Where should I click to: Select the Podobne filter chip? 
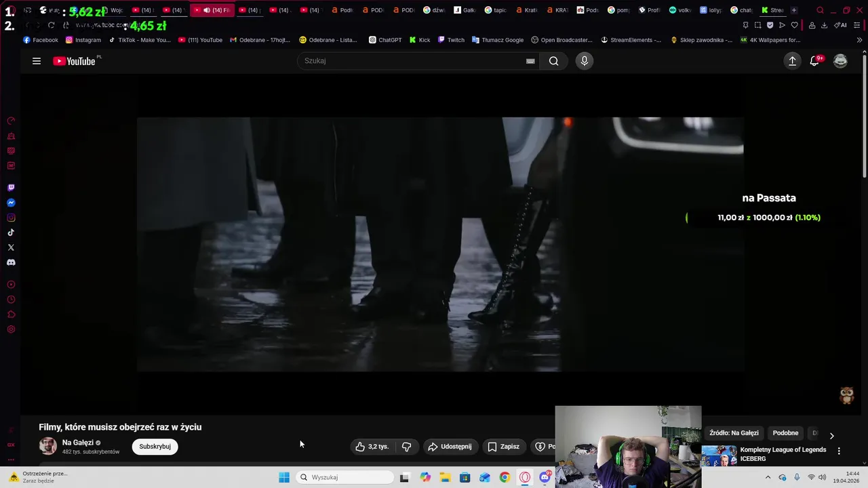[785, 433]
